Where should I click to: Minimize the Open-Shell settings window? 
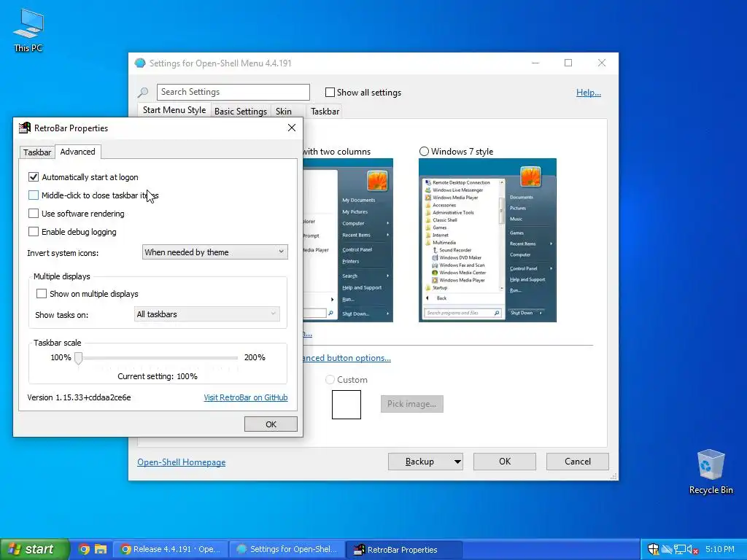coord(535,63)
